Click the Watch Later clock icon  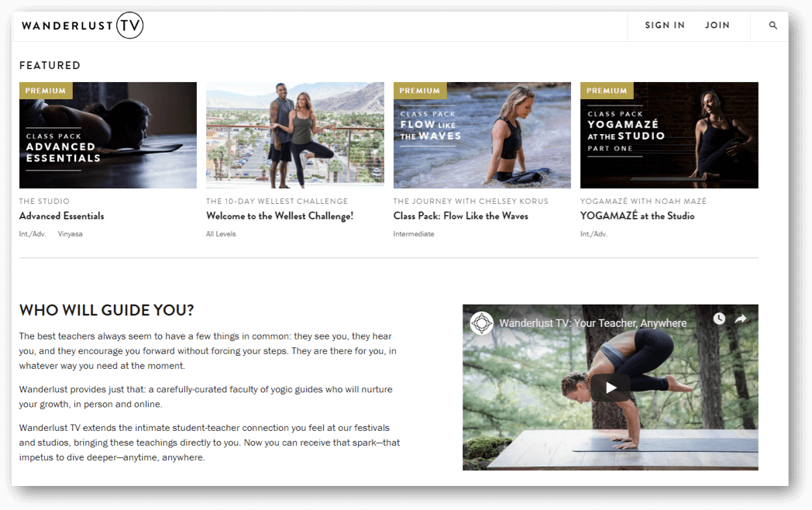(719, 319)
